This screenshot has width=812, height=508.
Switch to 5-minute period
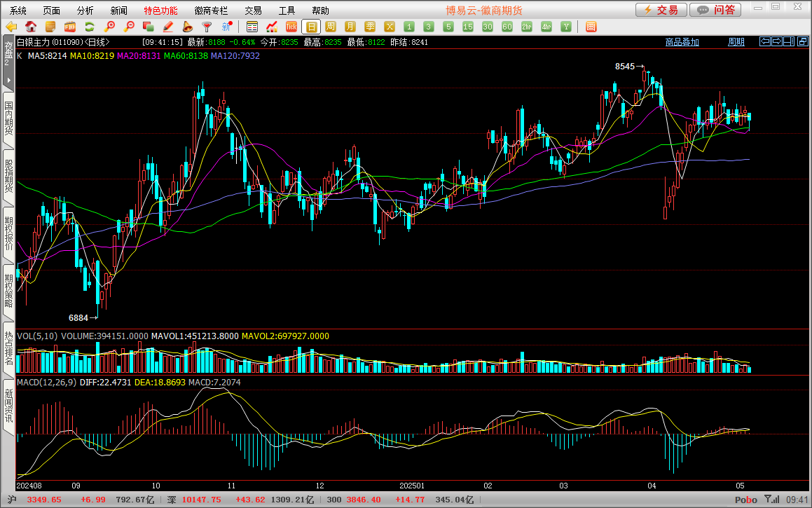(x=448, y=27)
